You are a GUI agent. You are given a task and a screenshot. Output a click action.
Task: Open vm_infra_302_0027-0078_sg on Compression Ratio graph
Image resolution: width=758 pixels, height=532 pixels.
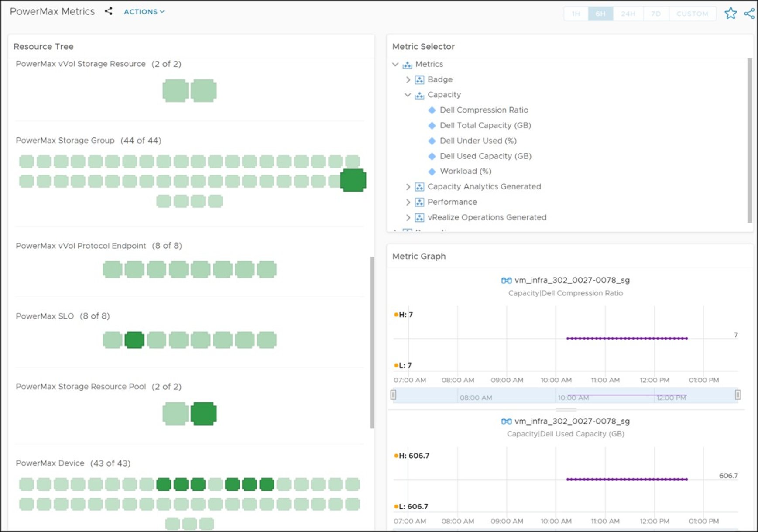[x=572, y=280]
